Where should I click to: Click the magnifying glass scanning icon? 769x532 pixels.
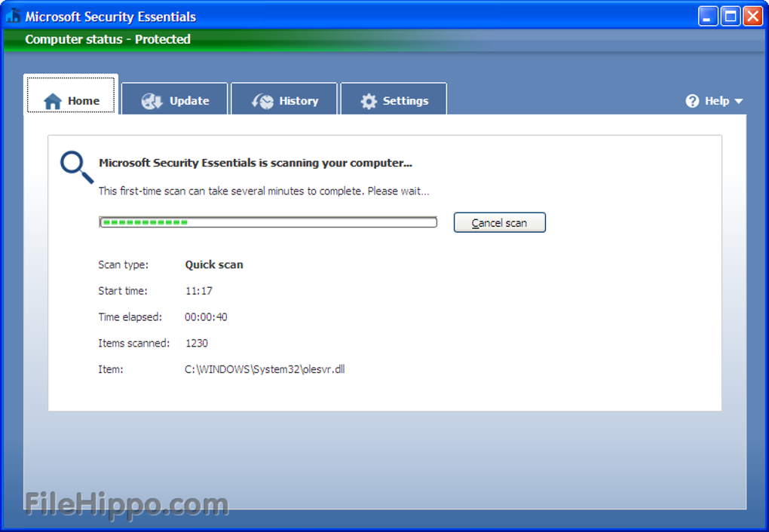click(77, 167)
